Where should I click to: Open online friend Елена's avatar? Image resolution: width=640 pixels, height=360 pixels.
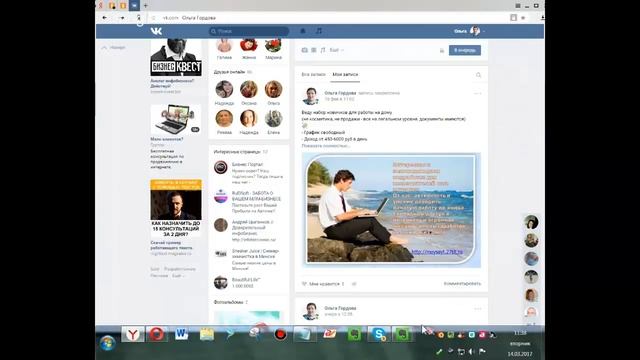click(273, 119)
